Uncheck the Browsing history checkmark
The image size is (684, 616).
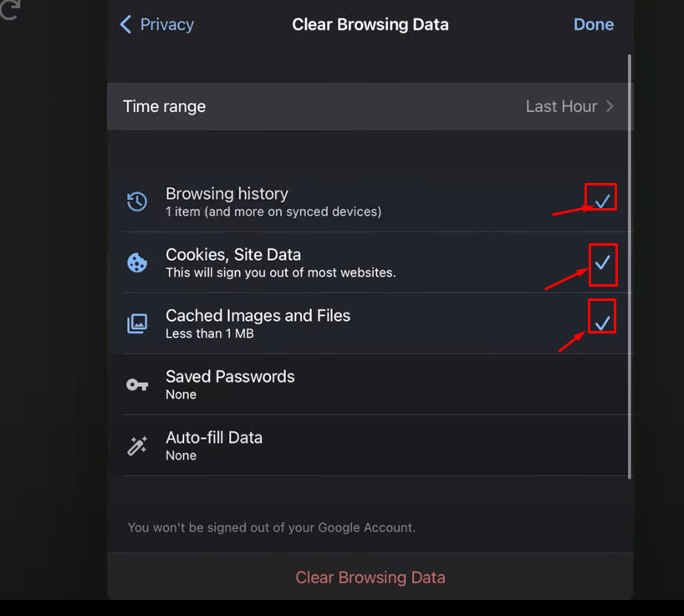[x=602, y=201]
